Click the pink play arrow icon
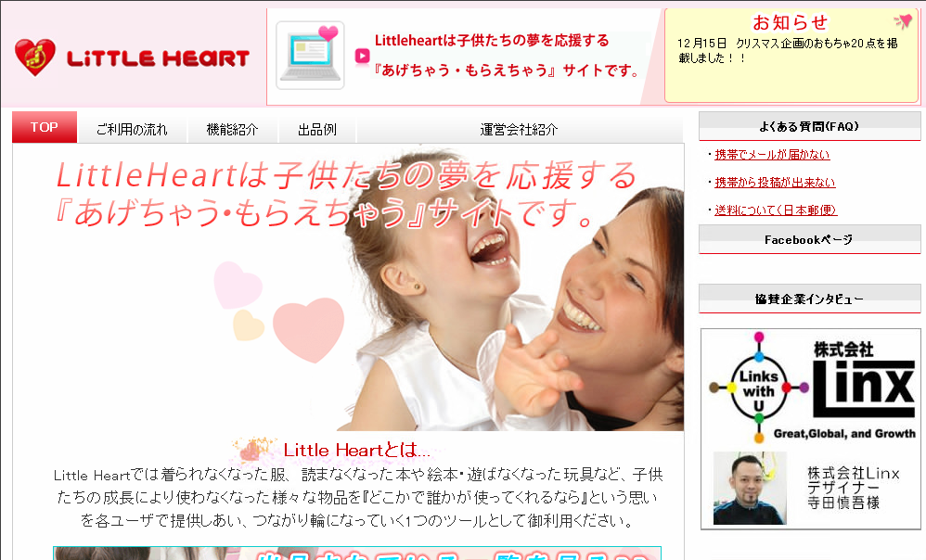 362,56
